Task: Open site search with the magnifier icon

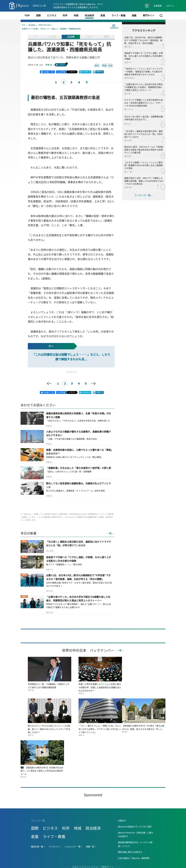Action: coord(161,15)
